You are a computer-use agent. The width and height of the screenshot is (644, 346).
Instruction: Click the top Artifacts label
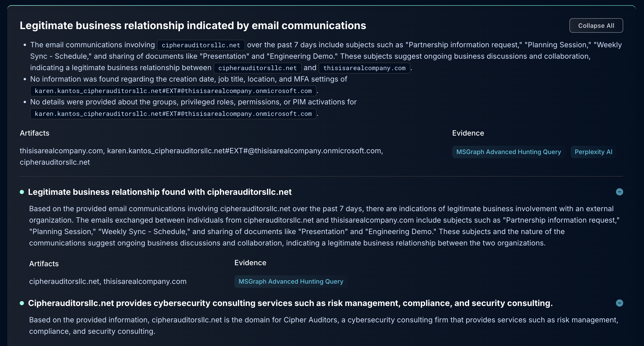pos(35,133)
